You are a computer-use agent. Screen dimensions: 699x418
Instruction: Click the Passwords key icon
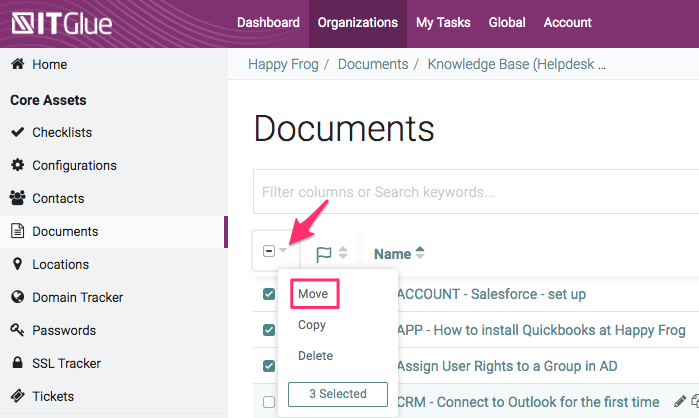click(17, 330)
